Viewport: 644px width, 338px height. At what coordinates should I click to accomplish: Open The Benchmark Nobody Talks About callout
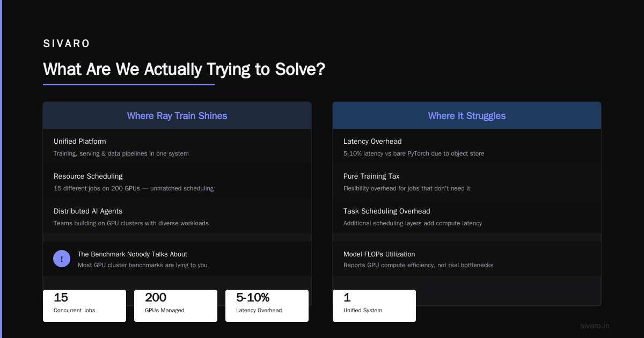(x=177, y=259)
